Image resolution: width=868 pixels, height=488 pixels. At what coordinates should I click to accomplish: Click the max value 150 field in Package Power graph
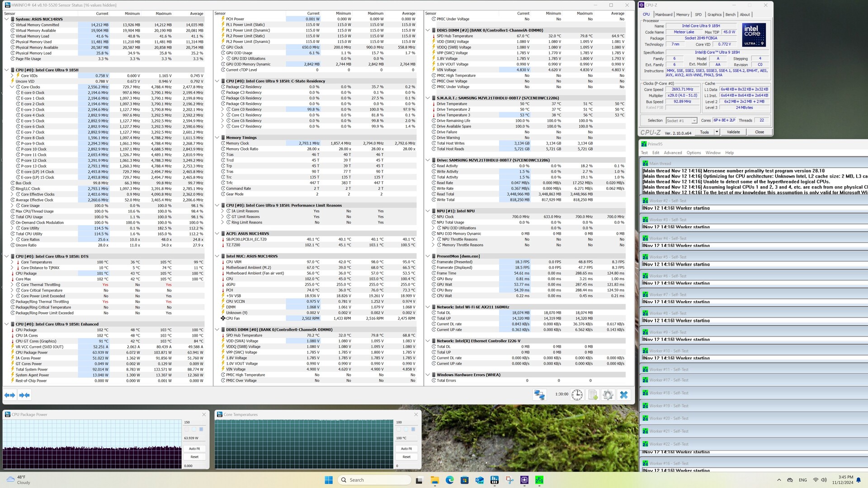pyautogui.click(x=194, y=422)
